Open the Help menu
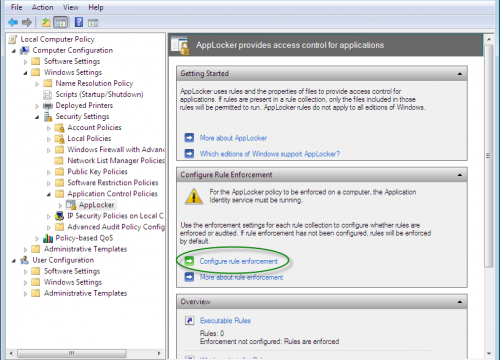 tap(96, 7)
